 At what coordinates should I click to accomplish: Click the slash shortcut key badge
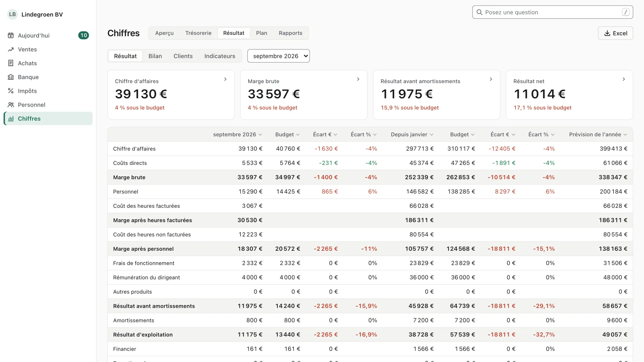coord(626,12)
